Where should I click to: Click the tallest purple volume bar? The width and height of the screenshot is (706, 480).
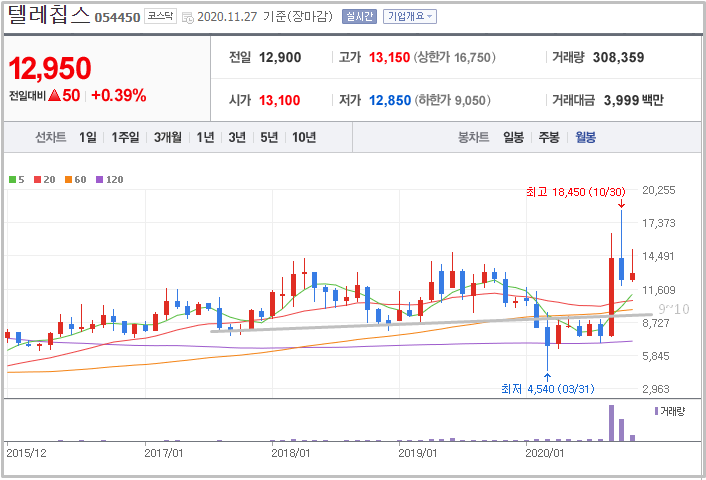click(611, 423)
